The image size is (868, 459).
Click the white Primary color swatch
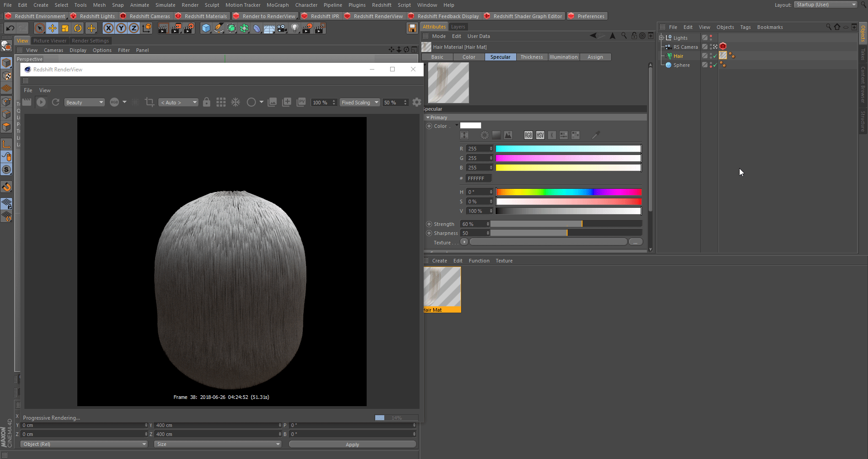point(470,126)
